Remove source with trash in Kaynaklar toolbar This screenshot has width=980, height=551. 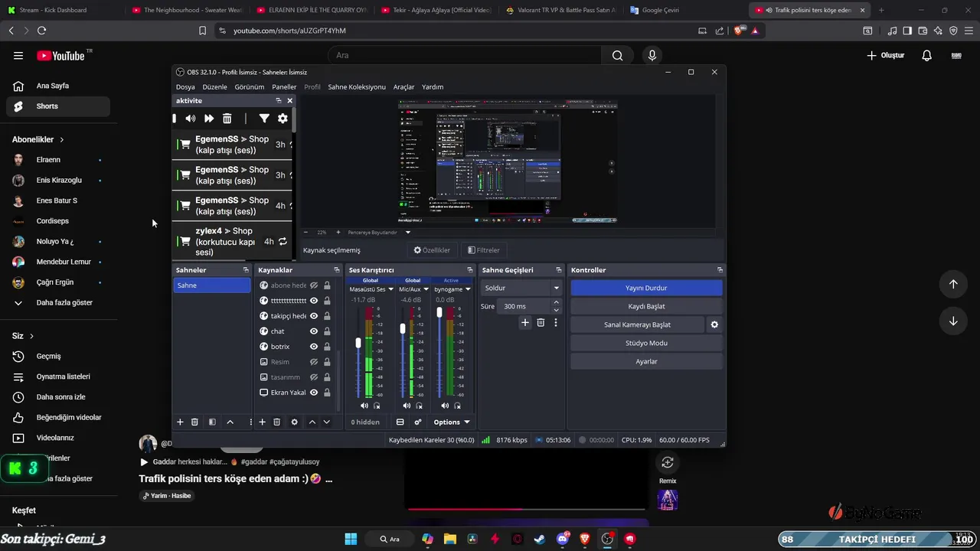point(276,422)
